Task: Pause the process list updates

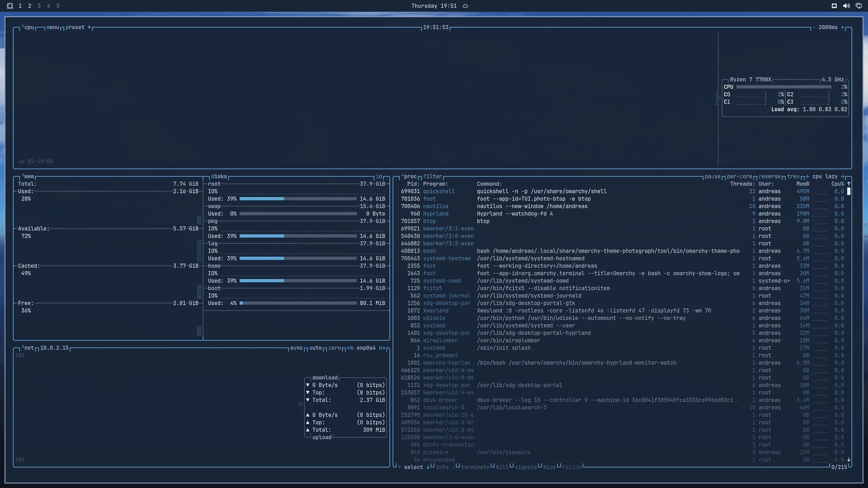Action: click(x=712, y=177)
